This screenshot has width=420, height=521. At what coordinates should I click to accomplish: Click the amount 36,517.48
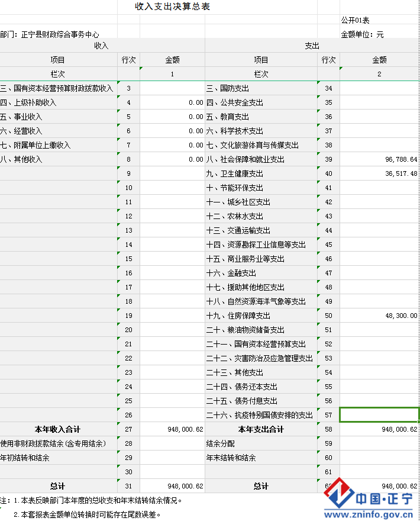(380, 174)
